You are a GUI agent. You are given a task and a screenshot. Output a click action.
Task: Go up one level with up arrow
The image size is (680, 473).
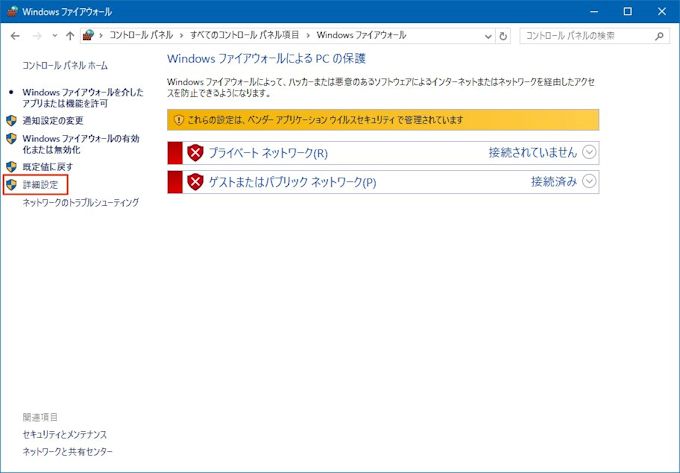point(70,36)
